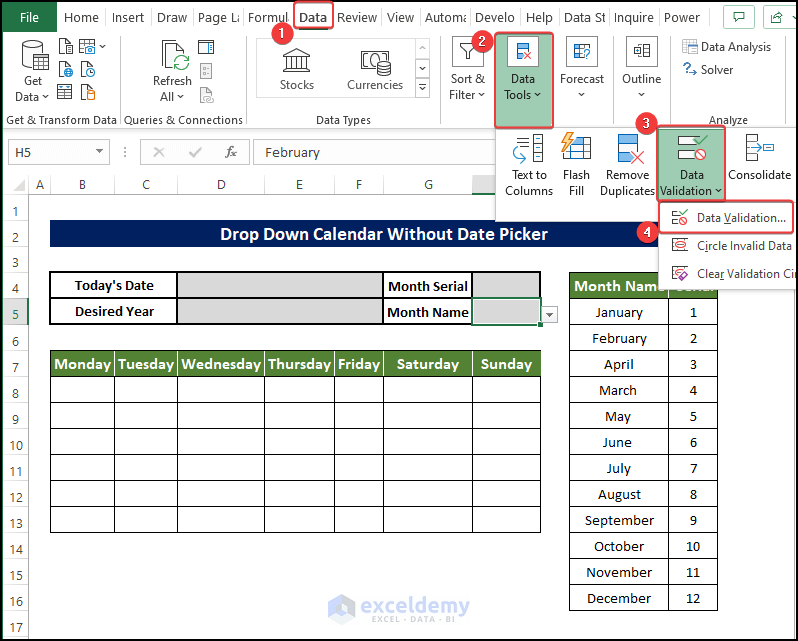Click the Desired Year value cell
Screen dimensions: 798x641
pyautogui.click(x=279, y=311)
